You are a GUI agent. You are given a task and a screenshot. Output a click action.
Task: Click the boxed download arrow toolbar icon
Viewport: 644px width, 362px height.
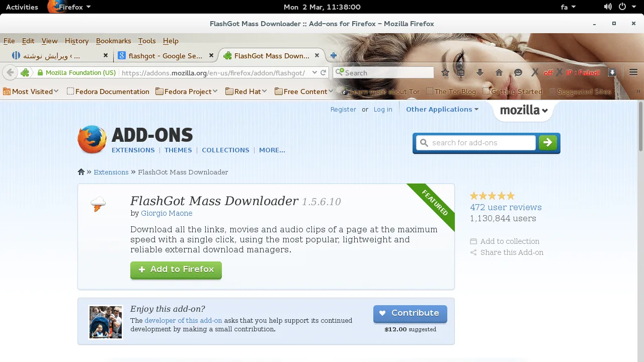pos(612,72)
